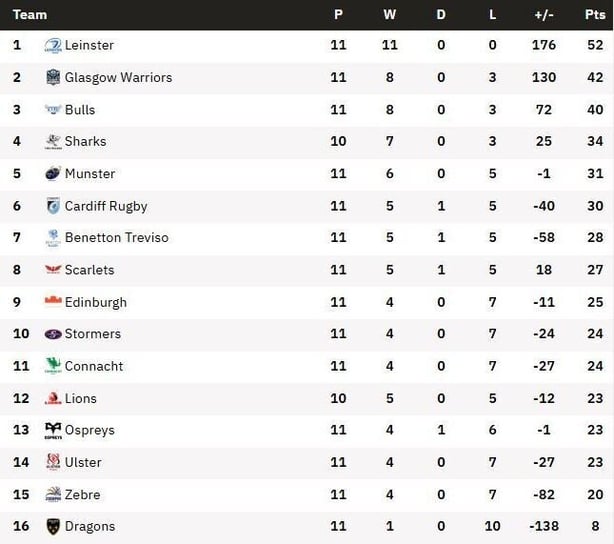Click the Dragons shield logo
This screenshot has width=614, height=544.
(53, 527)
